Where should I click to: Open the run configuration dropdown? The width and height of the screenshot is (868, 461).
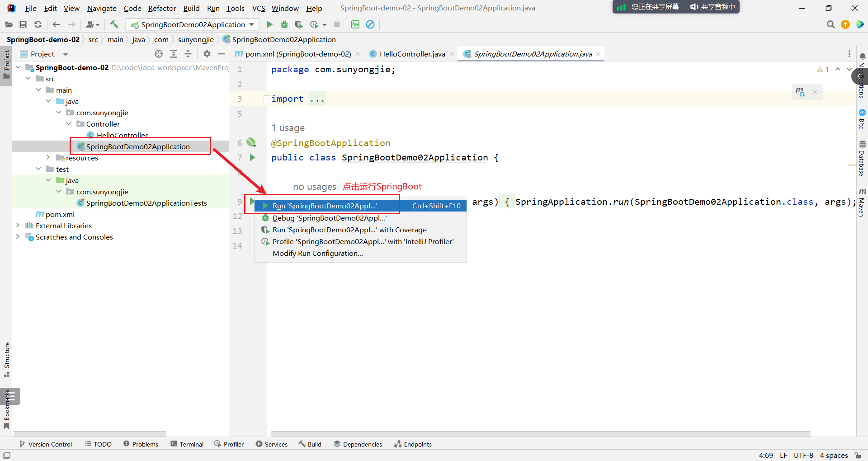192,24
